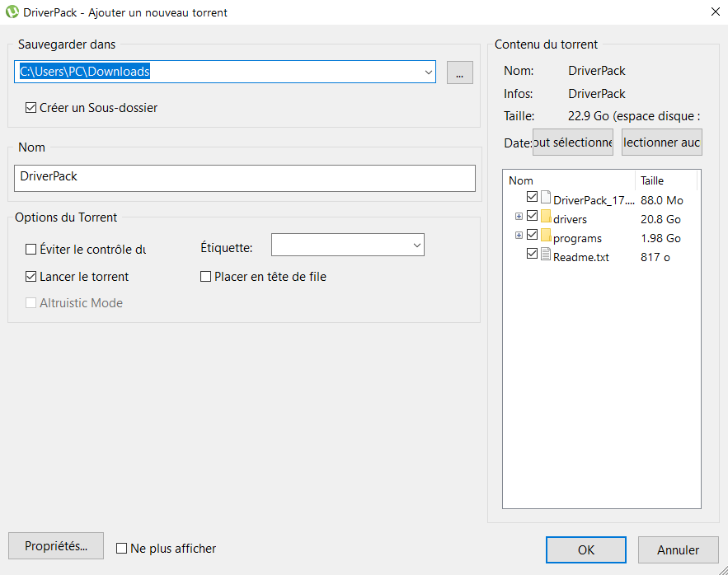Image resolution: width=728 pixels, height=575 pixels.
Task: Uncheck the drivers folder checkbox
Action: click(x=532, y=216)
